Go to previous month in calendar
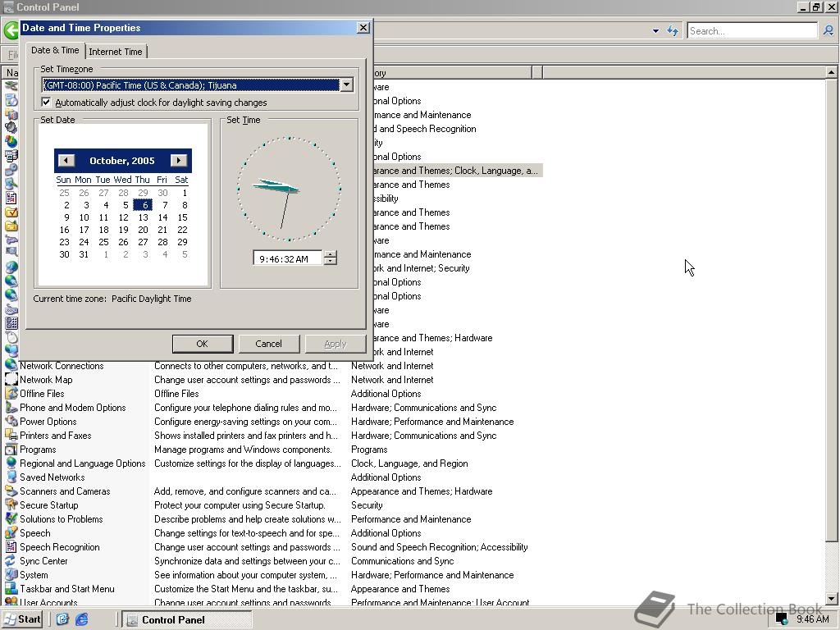The image size is (840, 630). (66, 160)
